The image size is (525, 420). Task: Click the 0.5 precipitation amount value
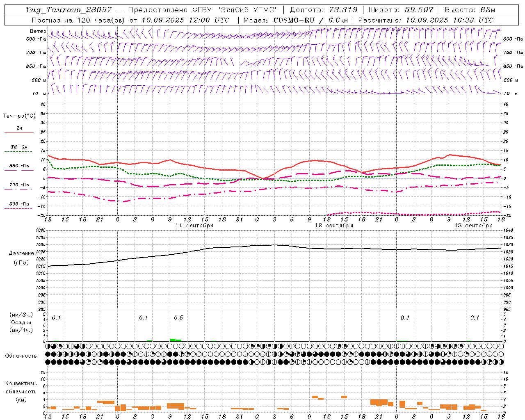[x=178, y=318]
